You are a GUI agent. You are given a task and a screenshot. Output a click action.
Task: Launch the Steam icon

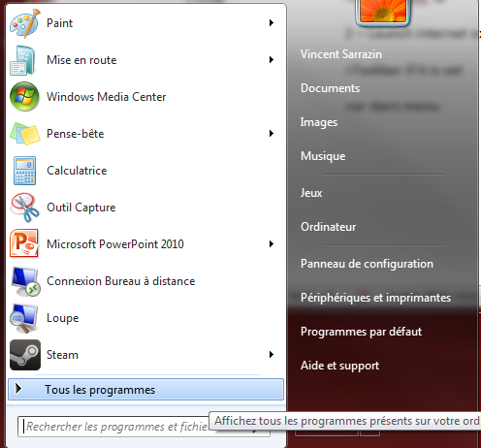click(25, 355)
